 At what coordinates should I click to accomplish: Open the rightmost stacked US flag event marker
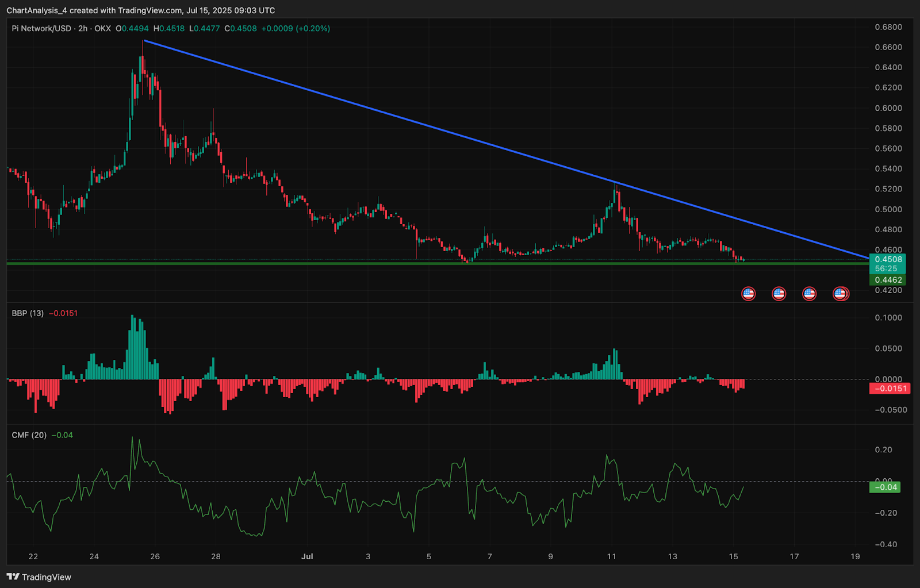click(841, 294)
